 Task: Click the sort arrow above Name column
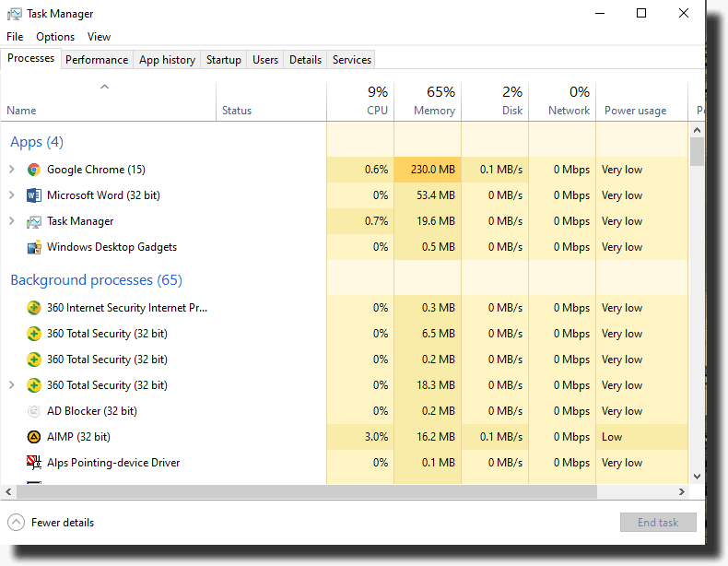(x=104, y=87)
